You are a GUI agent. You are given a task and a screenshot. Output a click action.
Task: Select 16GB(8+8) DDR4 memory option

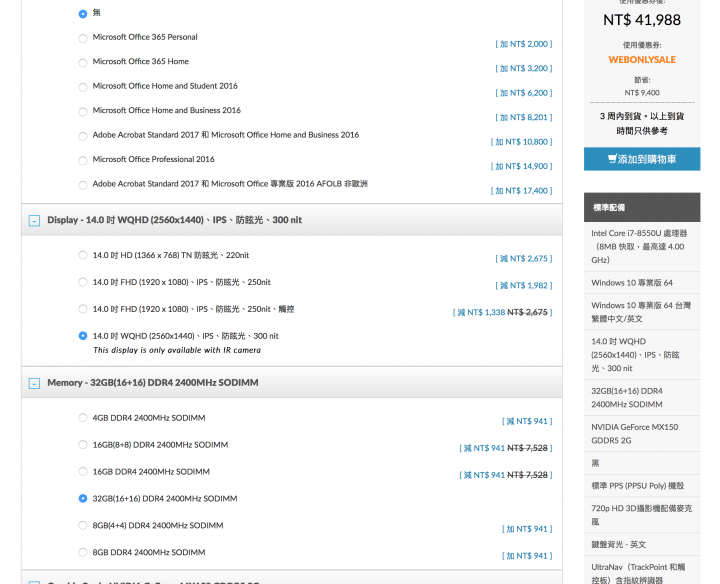(x=83, y=444)
